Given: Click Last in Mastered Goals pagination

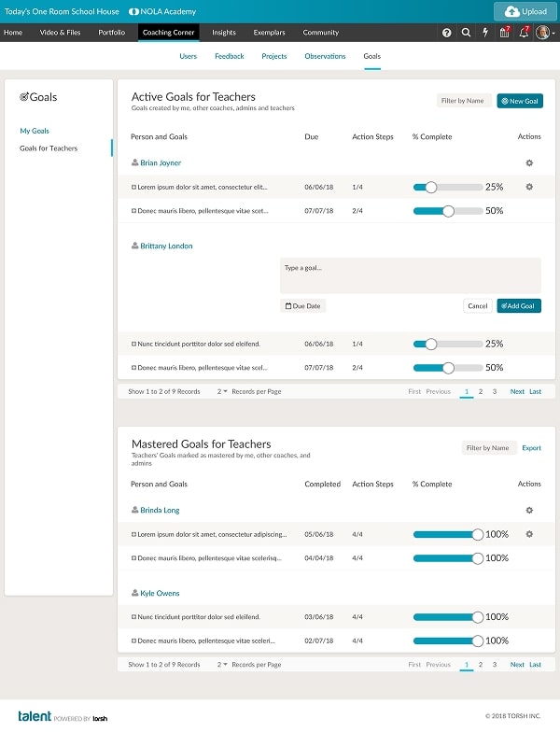Looking at the screenshot, I should (536, 665).
